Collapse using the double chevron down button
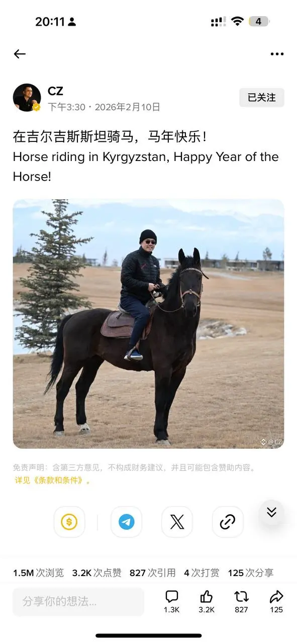Viewport: 297px width, 644px height. click(271, 512)
